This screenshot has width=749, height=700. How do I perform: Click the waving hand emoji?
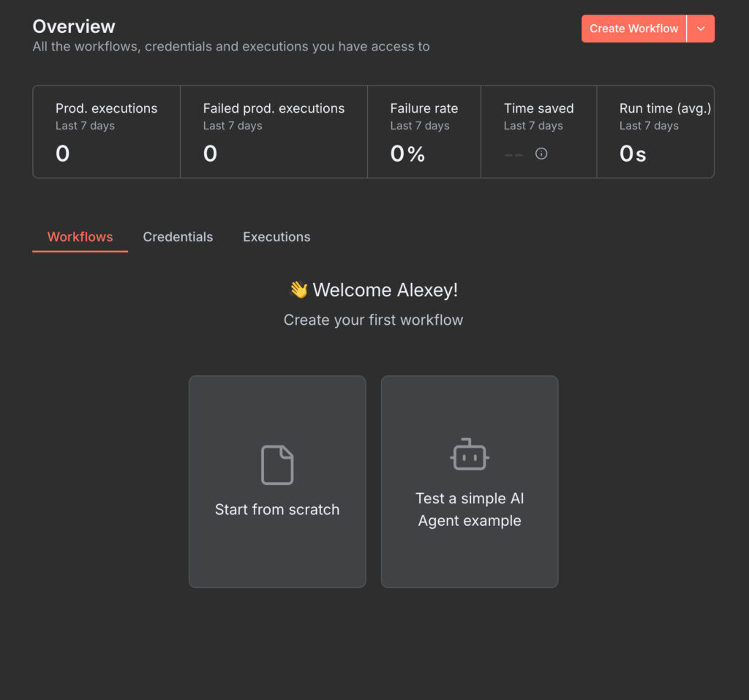coord(298,290)
